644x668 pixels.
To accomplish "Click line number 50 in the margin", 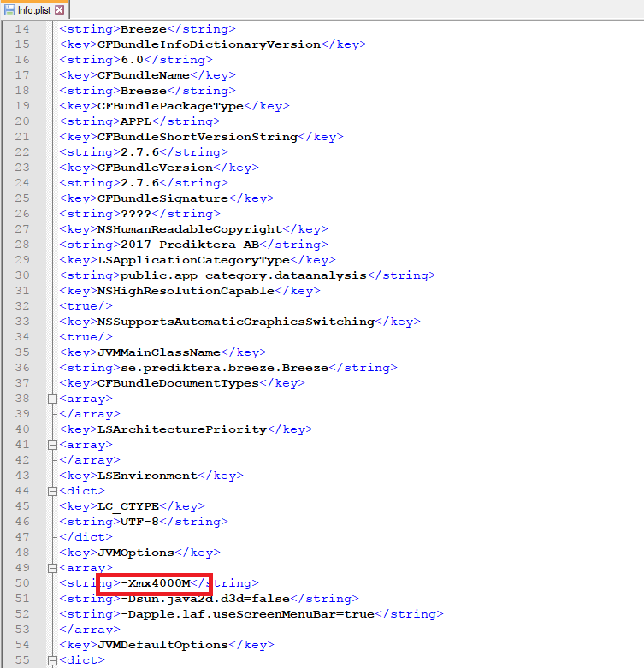I will [x=21, y=583].
